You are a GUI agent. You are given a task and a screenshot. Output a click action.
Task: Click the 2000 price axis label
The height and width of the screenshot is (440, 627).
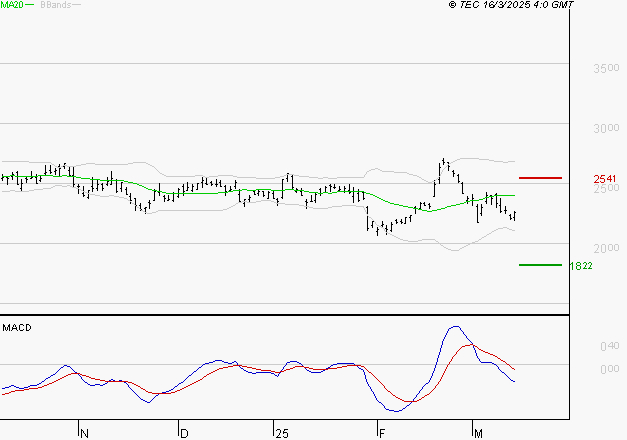click(606, 248)
